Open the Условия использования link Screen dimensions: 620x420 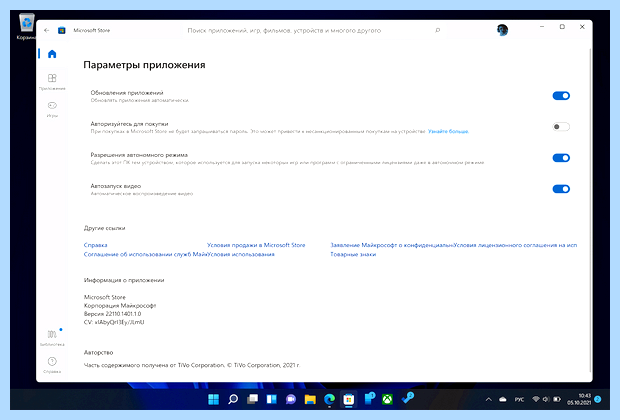pyautogui.click(x=241, y=254)
